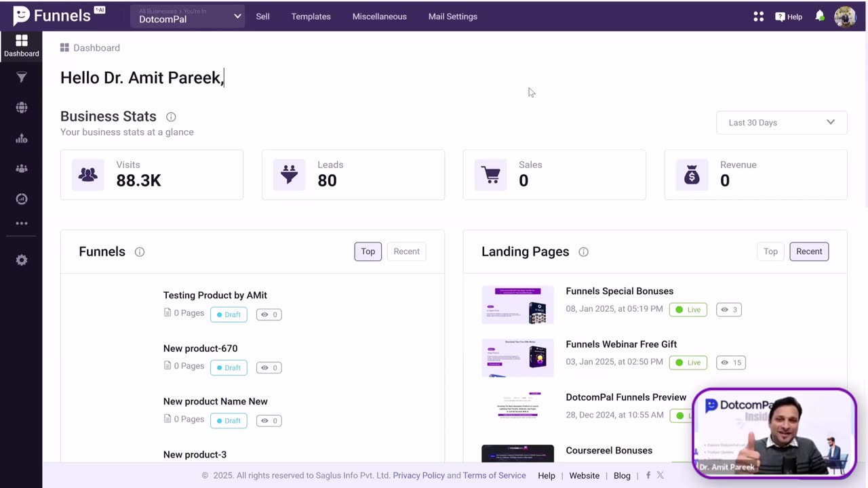868x488 pixels.
Task: Open the funnel filter sidebar icon
Action: pos(22,77)
